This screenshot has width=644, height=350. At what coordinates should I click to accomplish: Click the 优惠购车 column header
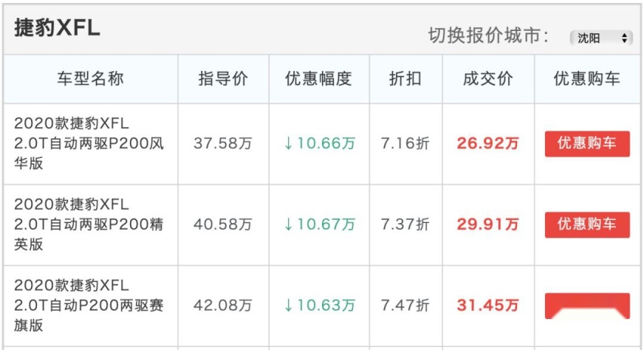pos(587,79)
